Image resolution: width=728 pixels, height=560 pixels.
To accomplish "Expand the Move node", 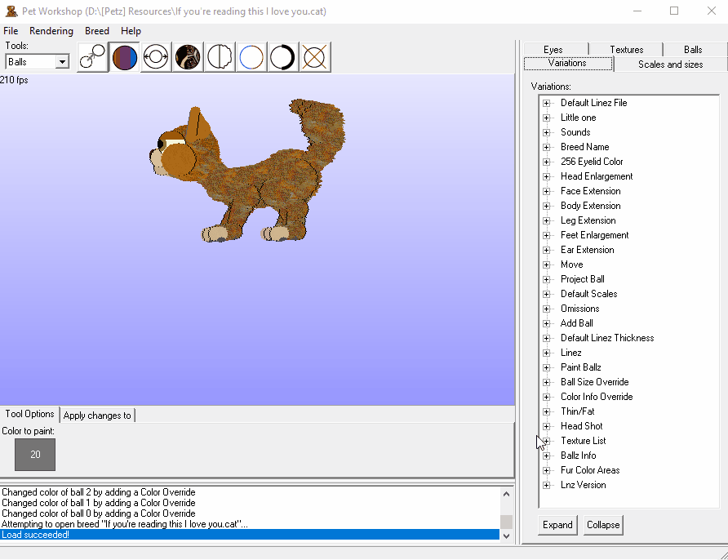I will pyautogui.click(x=547, y=264).
